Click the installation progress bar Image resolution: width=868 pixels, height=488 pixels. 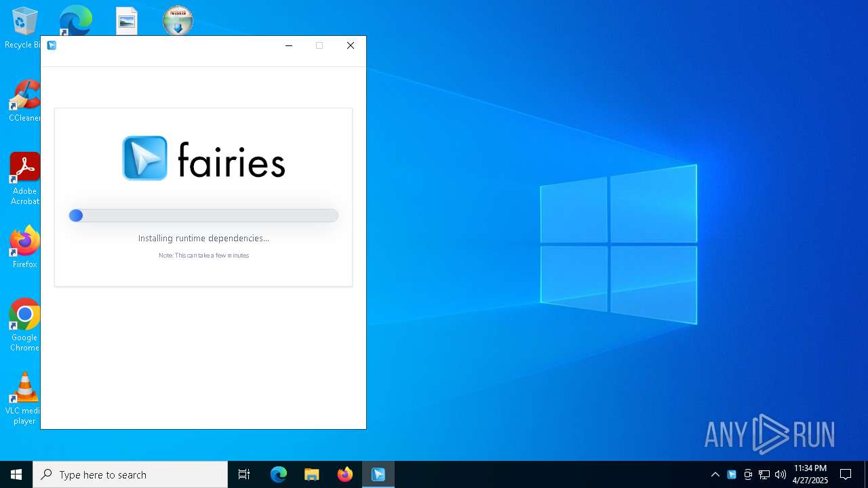pyautogui.click(x=203, y=216)
